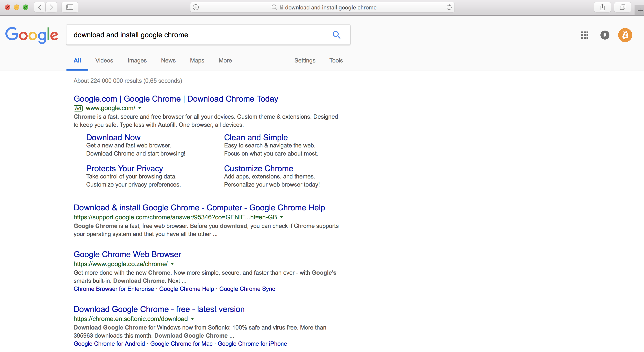Viewport: 644px width, 352px height.
Task: Click the browser share/upload icon
Action: tap(602, 7)
